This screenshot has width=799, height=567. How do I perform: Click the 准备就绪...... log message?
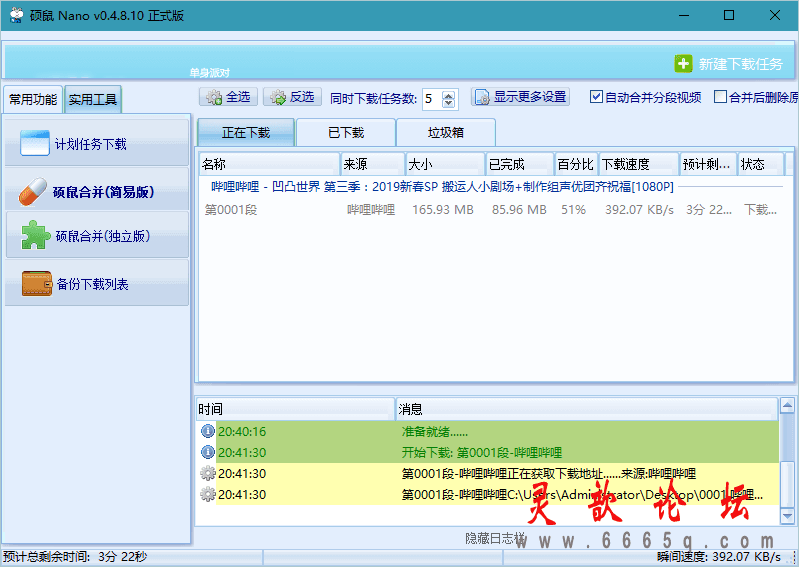point(435,432)
